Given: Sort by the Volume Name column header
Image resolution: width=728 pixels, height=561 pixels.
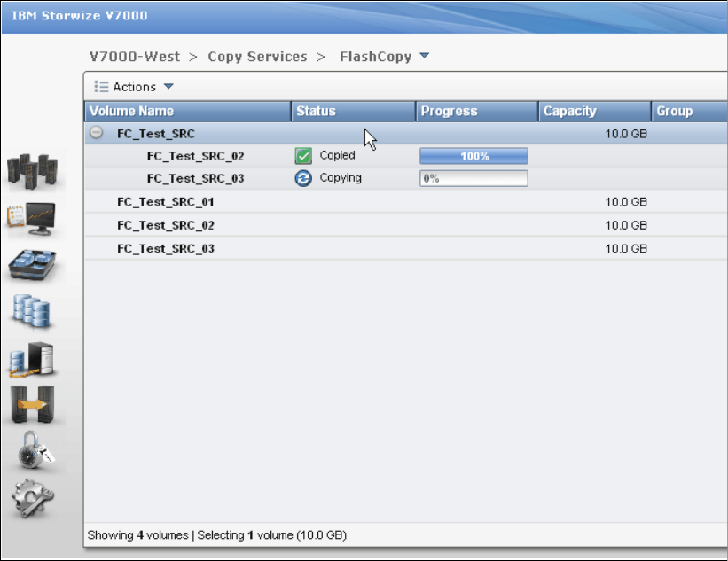Looking at the screenshot, I should pos(132,112).
